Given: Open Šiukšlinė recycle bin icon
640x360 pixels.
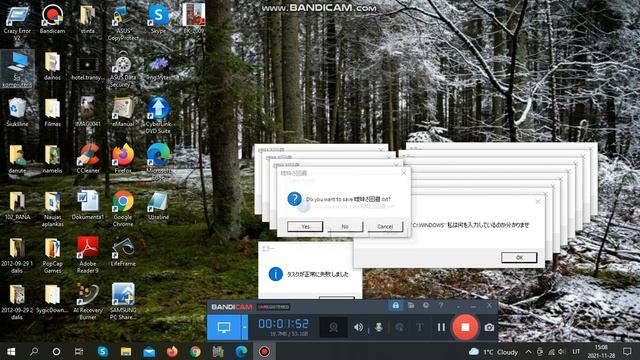Looking at the screenshot, I should click(x=17, y=112).
